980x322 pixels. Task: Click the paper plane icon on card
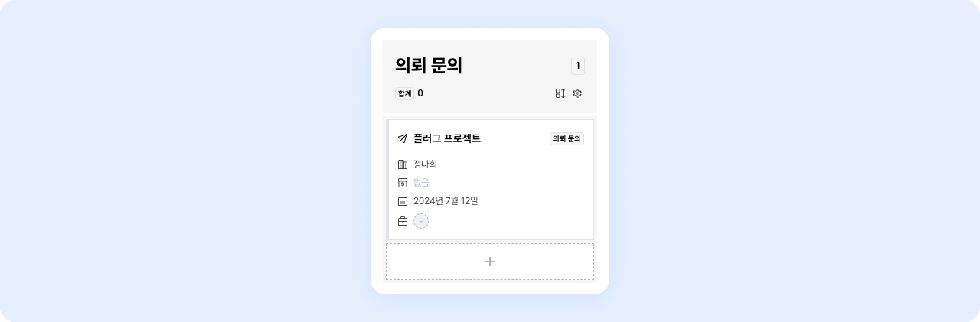coord(402,138)
